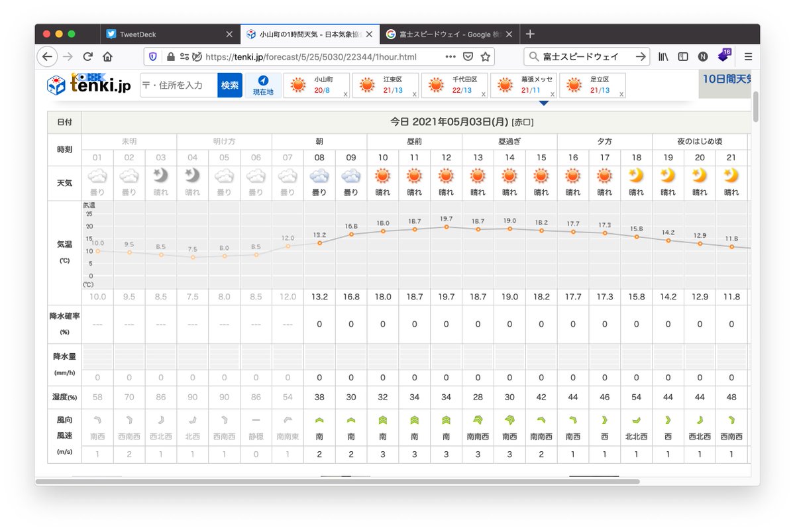Open the 富士スピードウェイ Google tab
Viewport: 795px width, 532px height.
click(x=450, y=34)
